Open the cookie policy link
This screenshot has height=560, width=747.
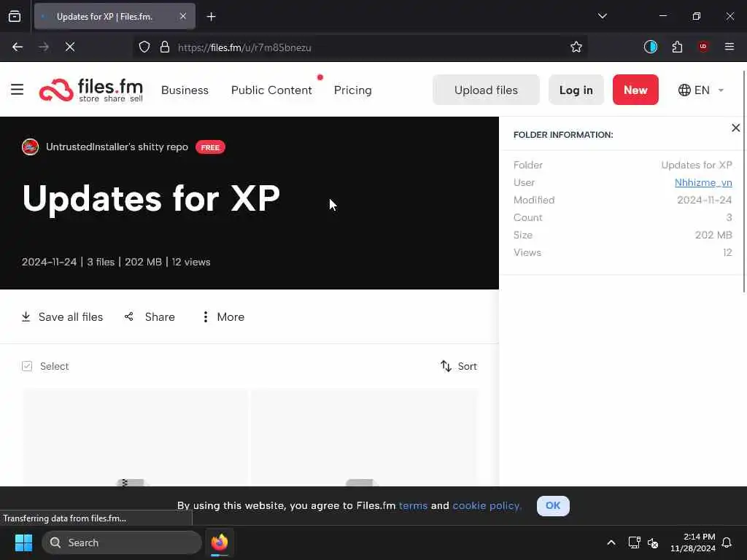pos(487,506)
